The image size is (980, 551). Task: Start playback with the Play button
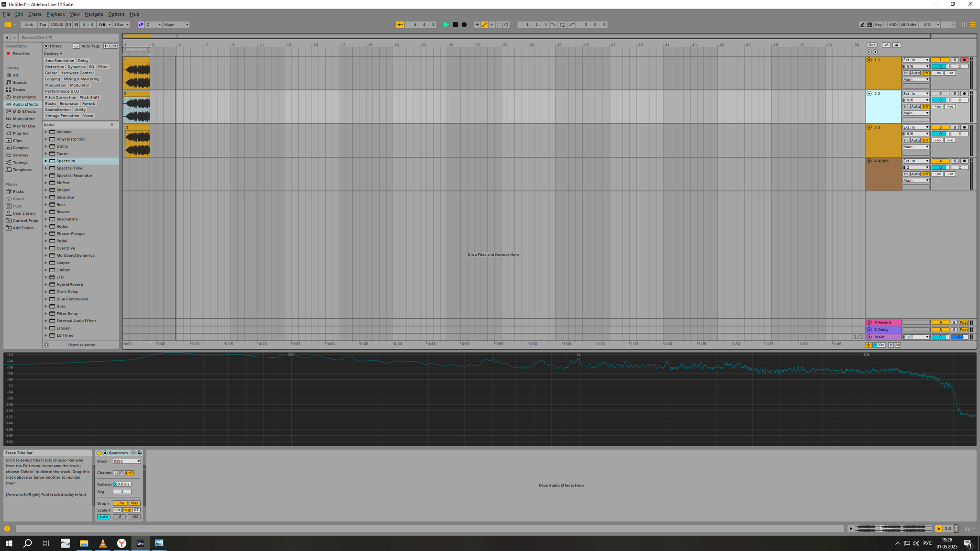(446, 25)
